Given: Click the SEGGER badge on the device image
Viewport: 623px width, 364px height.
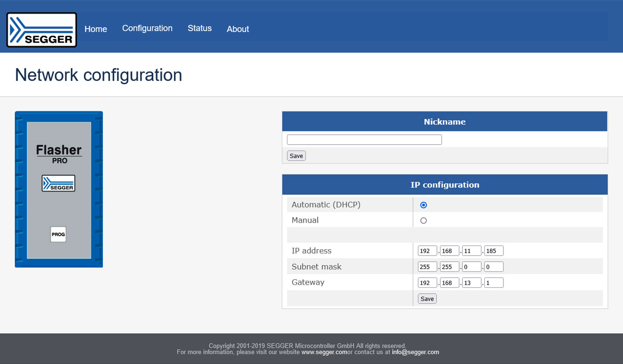Looking at the screenshot, I should [x=59, y=183].
